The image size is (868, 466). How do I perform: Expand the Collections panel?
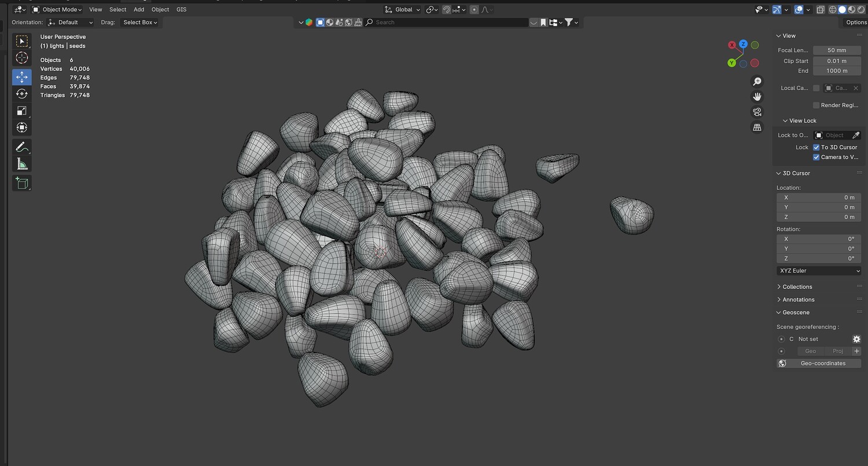[779, 287]
